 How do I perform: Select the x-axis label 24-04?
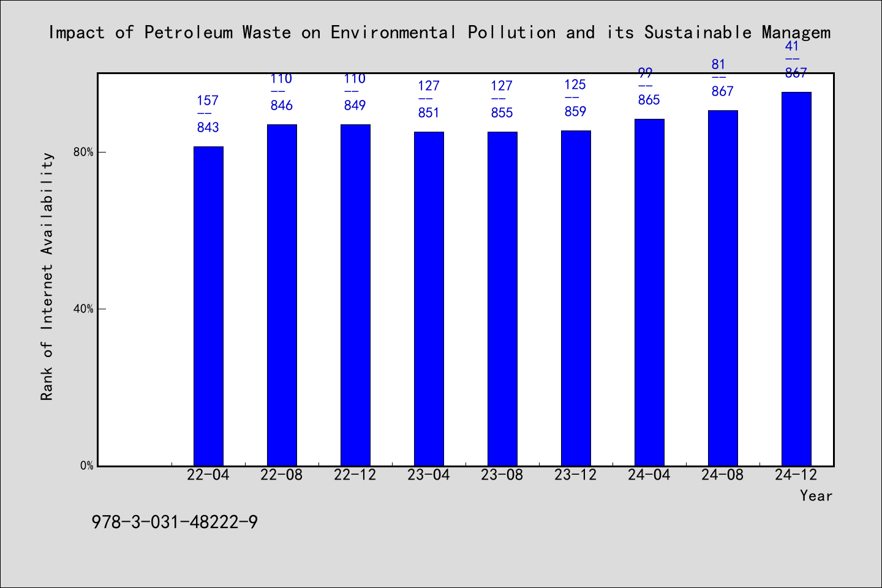(649, 475)
